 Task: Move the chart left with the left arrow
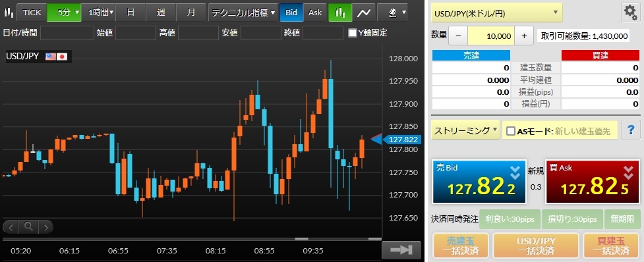11,226
